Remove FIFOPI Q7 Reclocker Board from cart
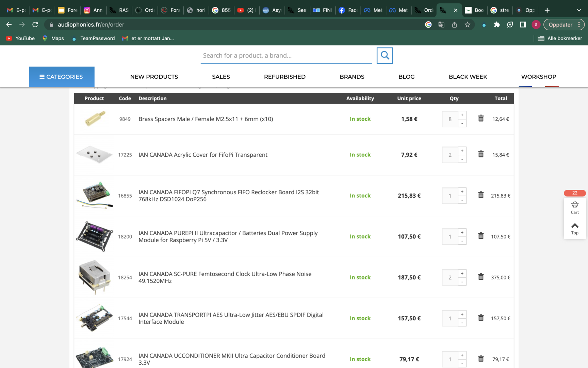Image resolution: width=588 pixels, height=368 pixels. point(481,195)
